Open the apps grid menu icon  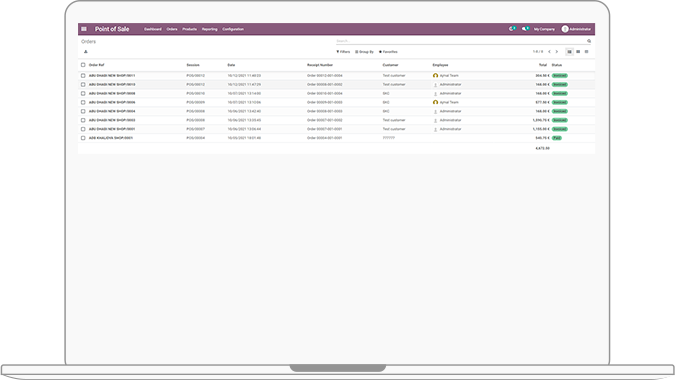point(84,29)
